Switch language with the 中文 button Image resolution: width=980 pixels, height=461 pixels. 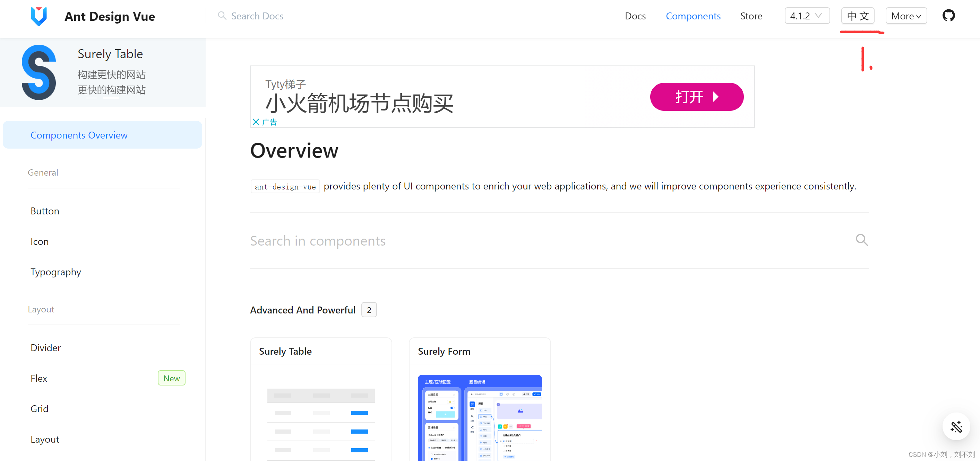(858, 16)
